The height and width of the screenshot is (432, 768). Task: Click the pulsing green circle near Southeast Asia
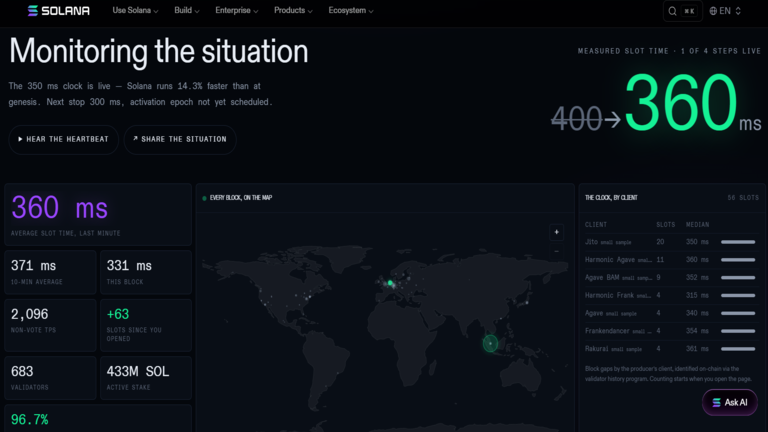[x=490, y=343]
